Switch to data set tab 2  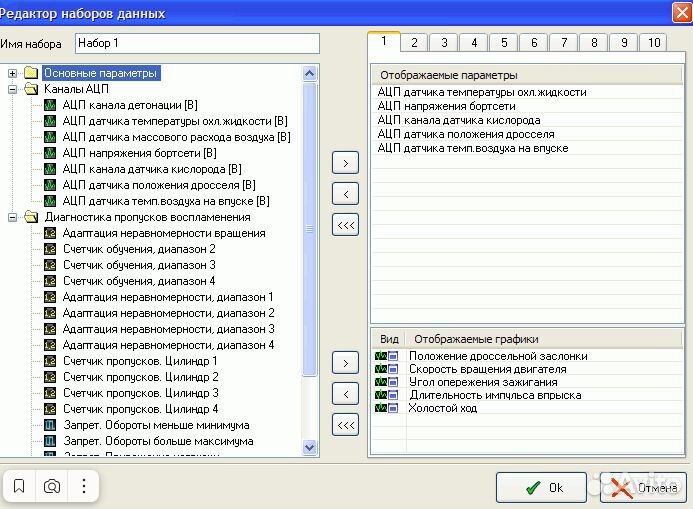pyautogui.click(x=414, y=43)
